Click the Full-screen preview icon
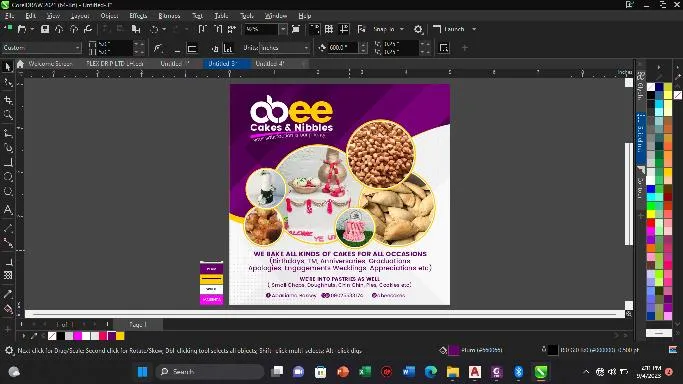The height and width of the screenshot is (384, 683). point(296,29)
